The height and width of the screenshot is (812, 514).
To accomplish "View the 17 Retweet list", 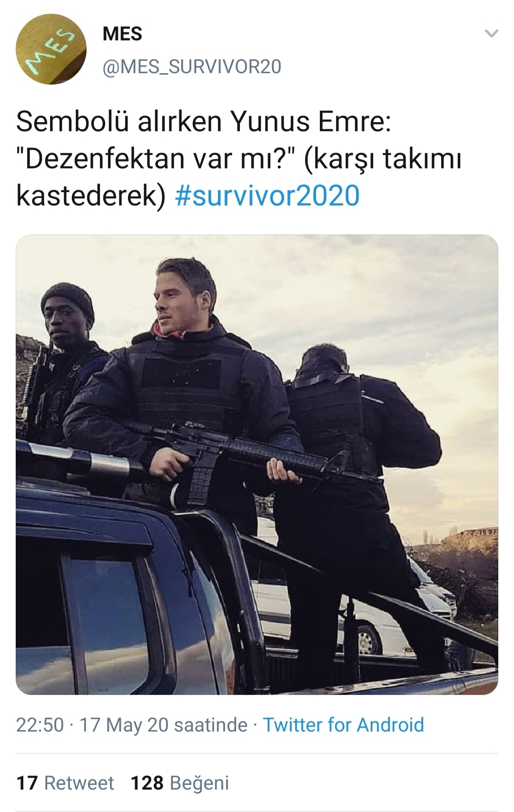I will click(x=65, y=783).
